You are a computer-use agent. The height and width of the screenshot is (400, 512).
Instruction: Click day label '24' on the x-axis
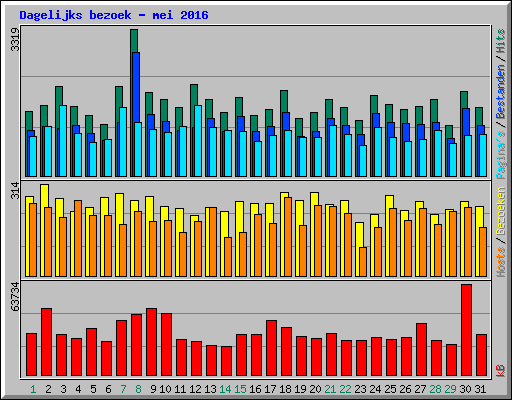[x=375, y=389]
